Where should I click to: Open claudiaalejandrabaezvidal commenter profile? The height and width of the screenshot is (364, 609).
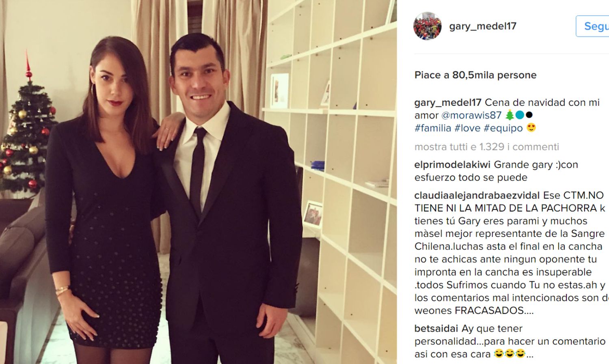click(477, 196)
